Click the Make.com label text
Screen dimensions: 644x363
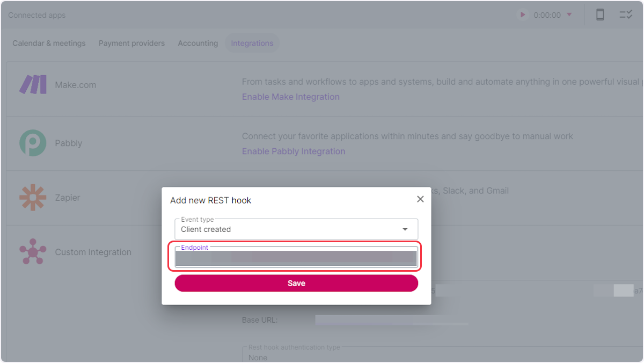coord(76,85)
